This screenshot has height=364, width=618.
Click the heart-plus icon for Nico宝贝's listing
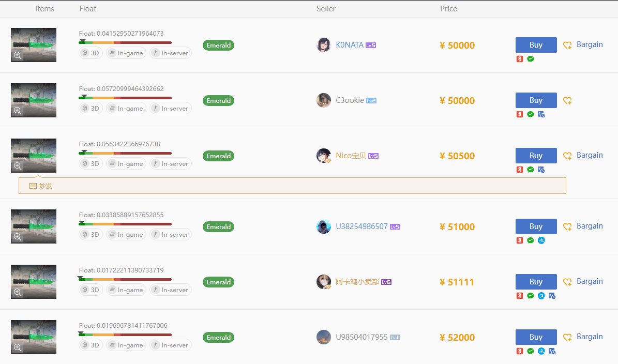567,156
